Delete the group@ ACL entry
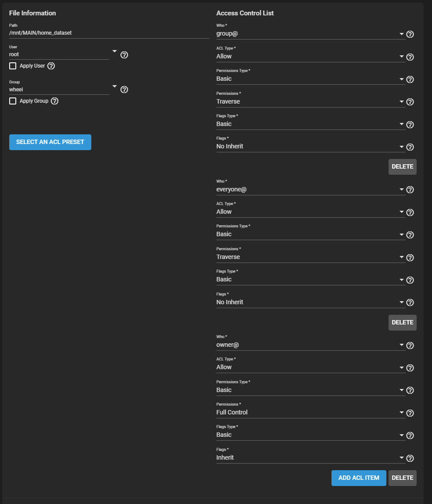432x504 pixels. point(403,167)
